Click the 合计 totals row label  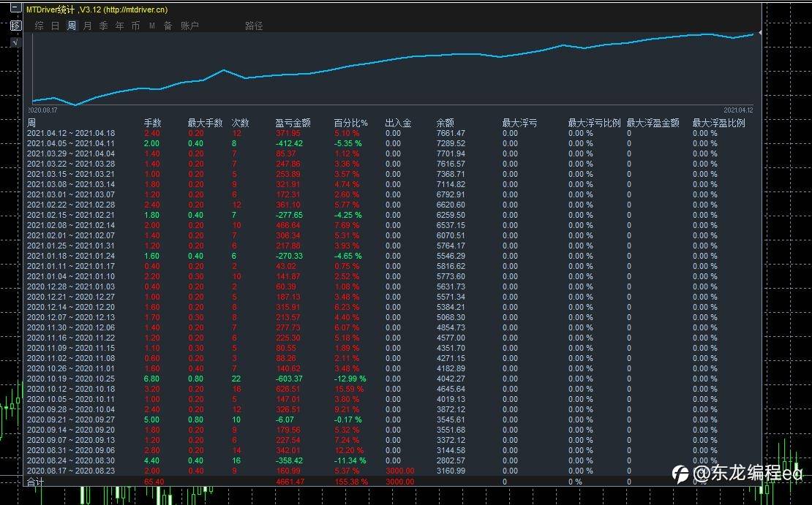(x=37, y=482)
